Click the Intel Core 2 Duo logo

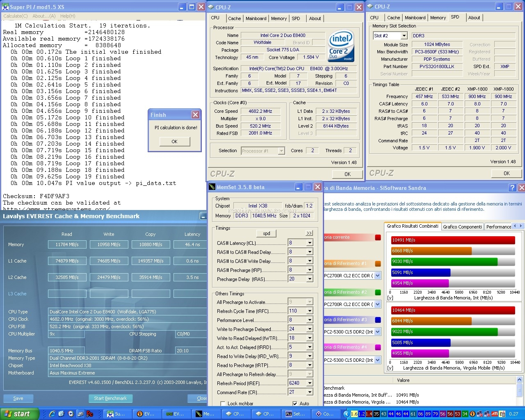(341, 46)
